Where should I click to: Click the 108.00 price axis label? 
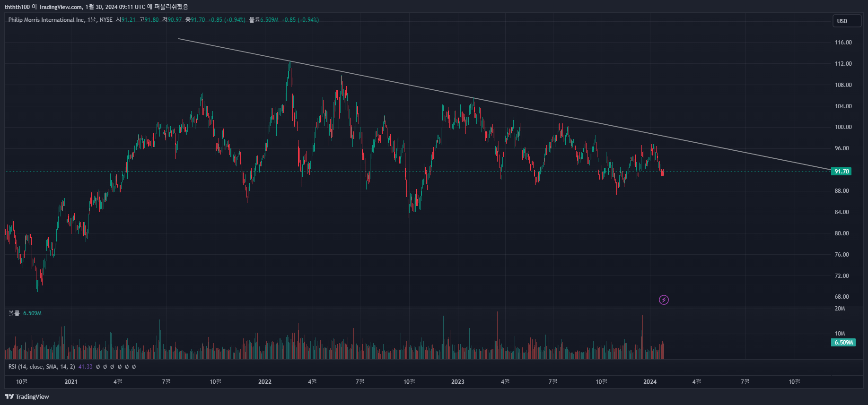point(843,85)
